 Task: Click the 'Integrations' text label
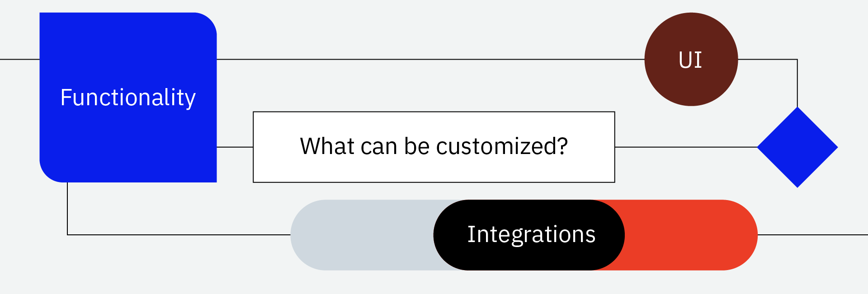tap(531, 234)
